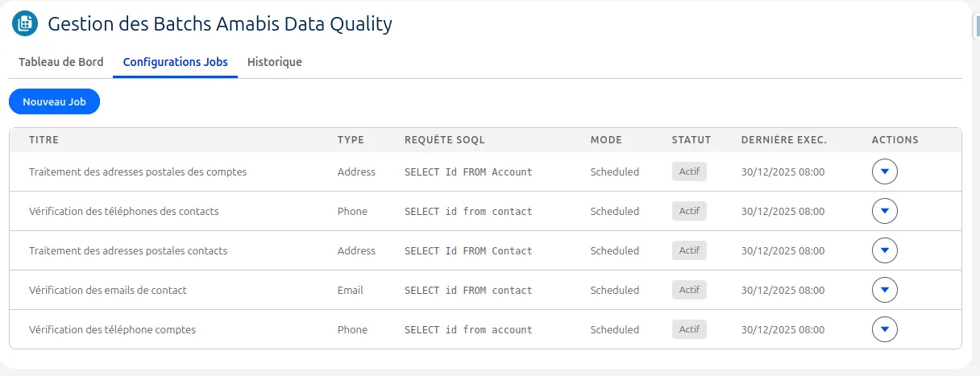The width and height of the screenshot is (980, 376).
Task: Click Actif badge on accounts address job
Action: (x=689, y=171)
